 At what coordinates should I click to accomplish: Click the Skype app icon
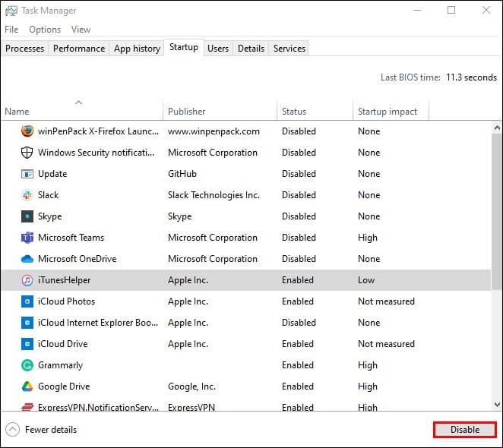[27, 216]
